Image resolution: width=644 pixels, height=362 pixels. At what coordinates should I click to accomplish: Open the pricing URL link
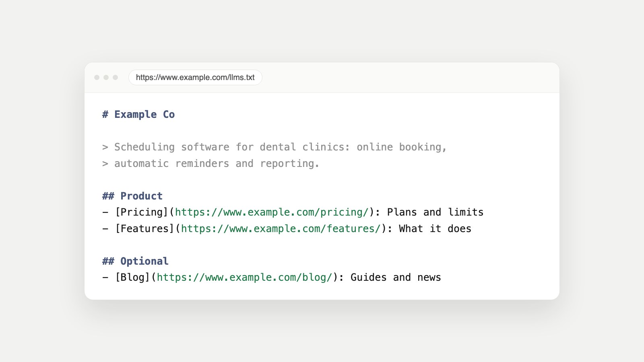click(272, 212)
